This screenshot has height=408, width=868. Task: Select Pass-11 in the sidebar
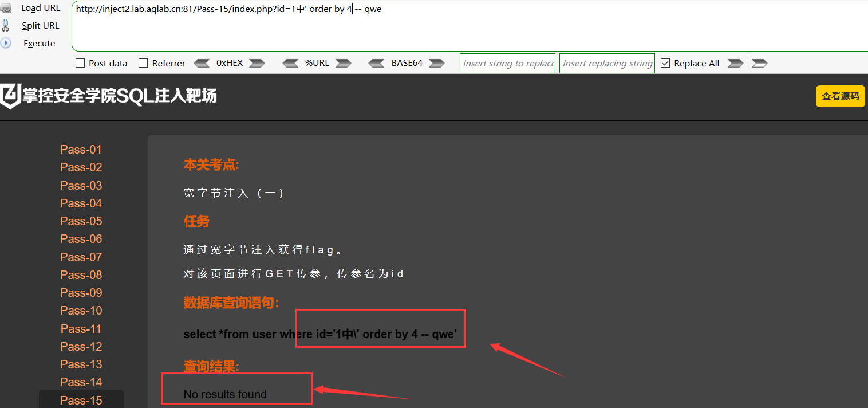pos(81,329)
